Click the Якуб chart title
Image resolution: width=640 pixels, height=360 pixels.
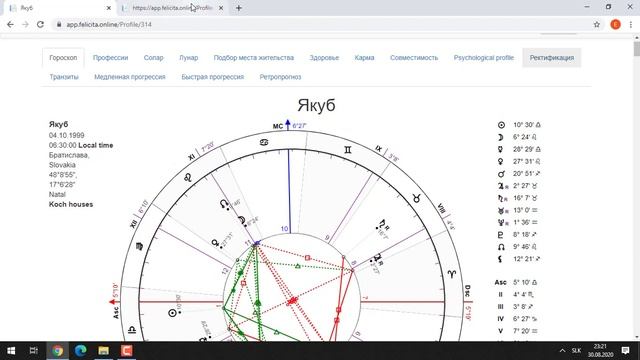coord(316,105)
